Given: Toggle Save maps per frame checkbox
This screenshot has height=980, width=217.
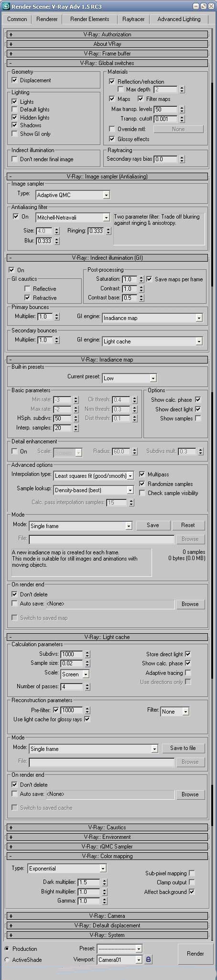Looking at the screenshot, I should point(149,279).
